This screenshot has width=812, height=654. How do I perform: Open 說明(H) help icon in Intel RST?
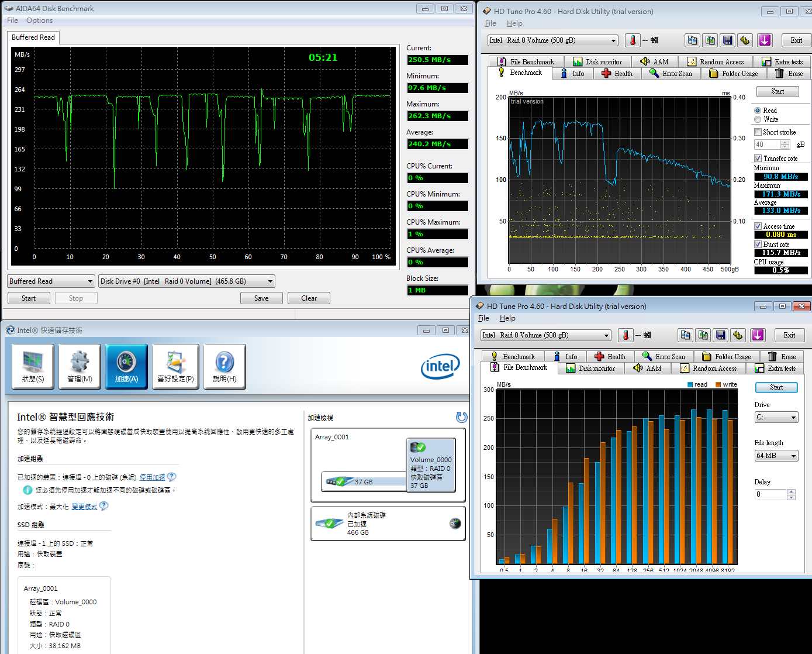pos(224,367)
